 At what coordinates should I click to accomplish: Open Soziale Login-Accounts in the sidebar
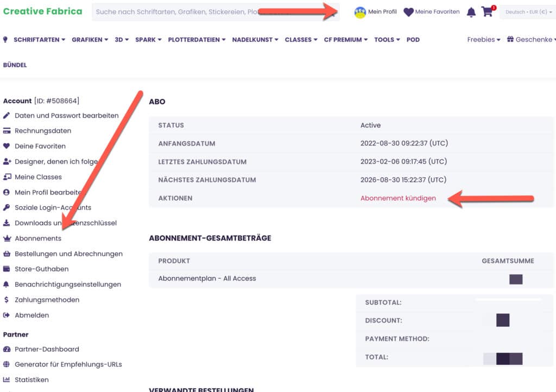tap(53, 208)
